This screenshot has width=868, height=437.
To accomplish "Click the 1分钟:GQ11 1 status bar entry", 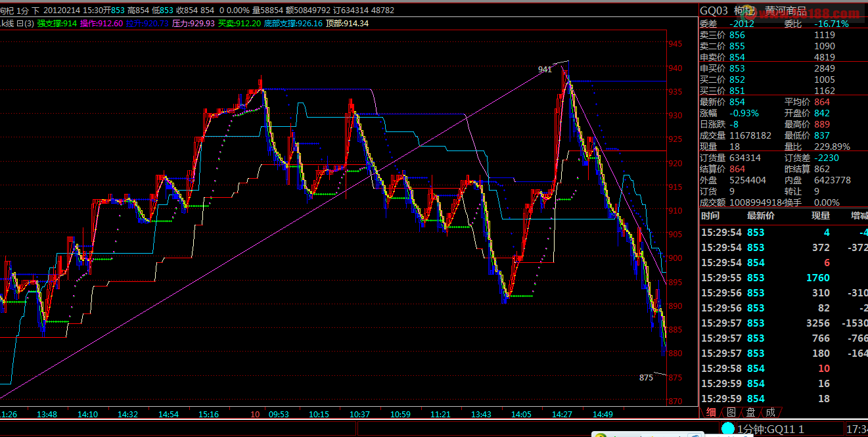I will (770, 429).
